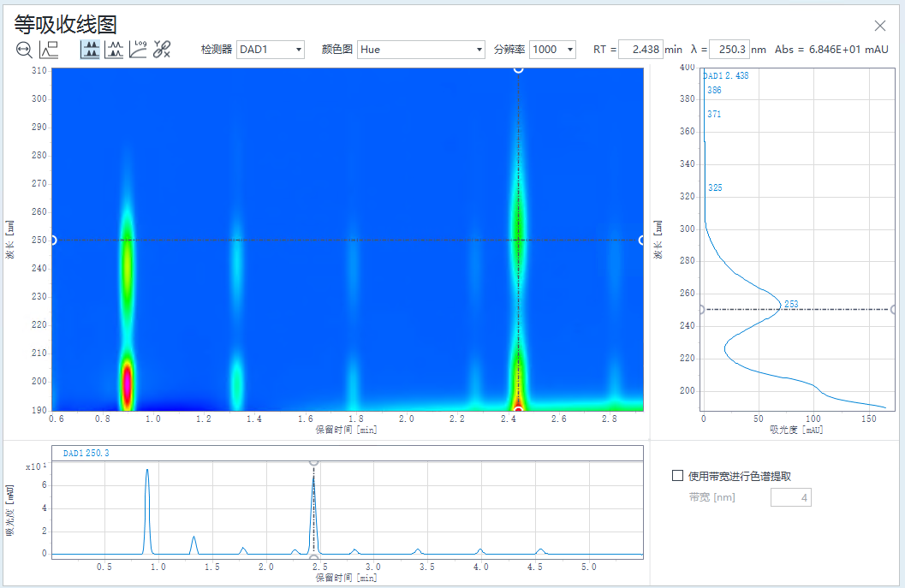
Task: Click the 386 label in spectrum plot
Action: tap(714, 90)
